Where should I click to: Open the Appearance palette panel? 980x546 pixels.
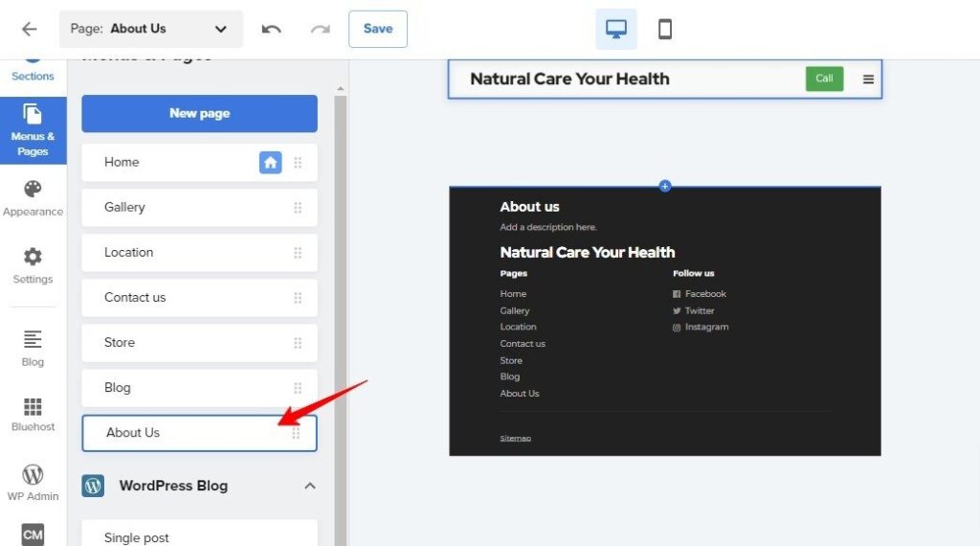pos(33,198)
